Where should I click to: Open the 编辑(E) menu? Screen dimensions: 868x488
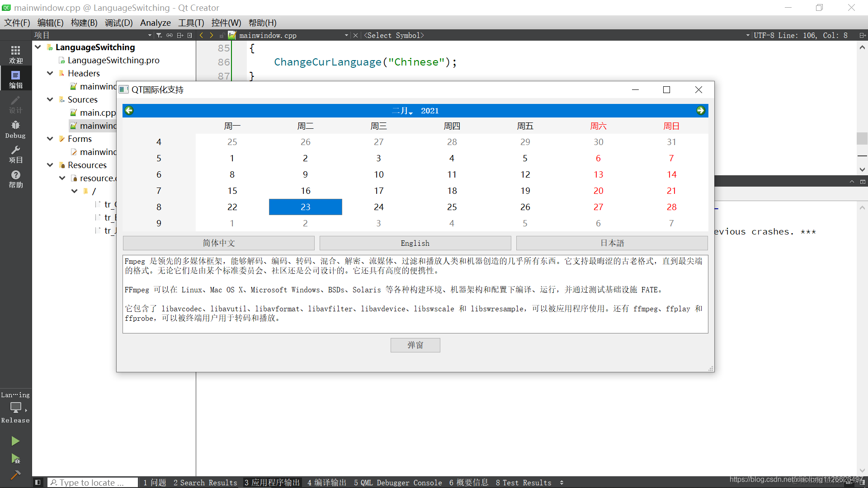click(x=50, y=23)
